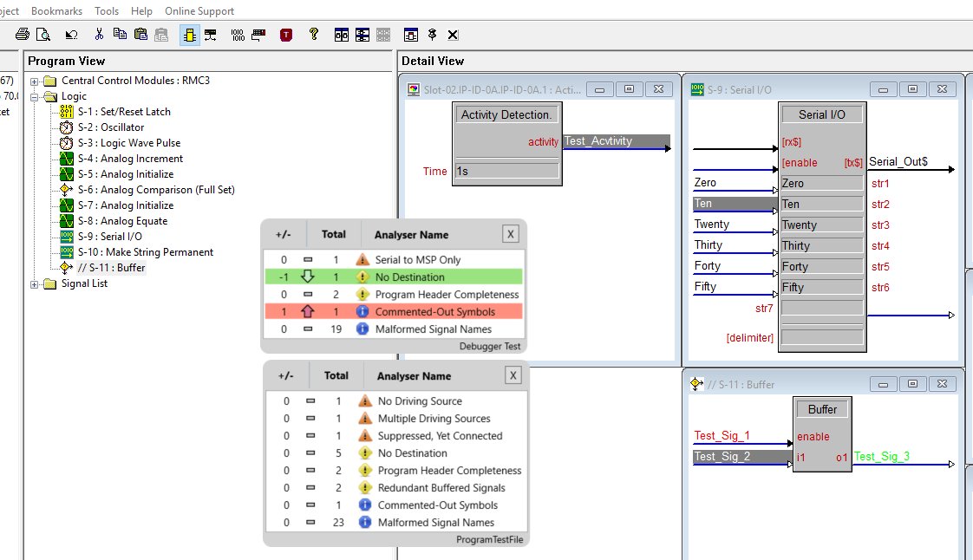Click the Copy toolbar icon
The height and width of the screenshot is (560, 973).
pyautogui.click(x=120, y=35)
